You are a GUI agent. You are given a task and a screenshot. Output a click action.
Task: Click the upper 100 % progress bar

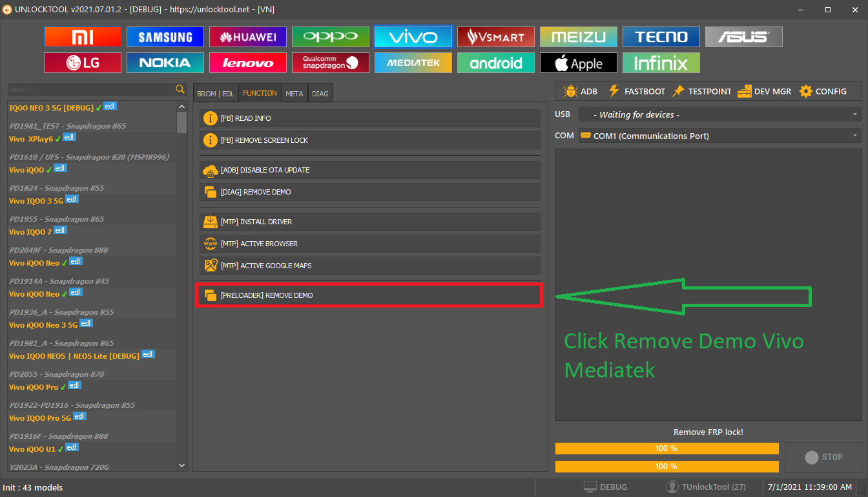coord(666,448)
